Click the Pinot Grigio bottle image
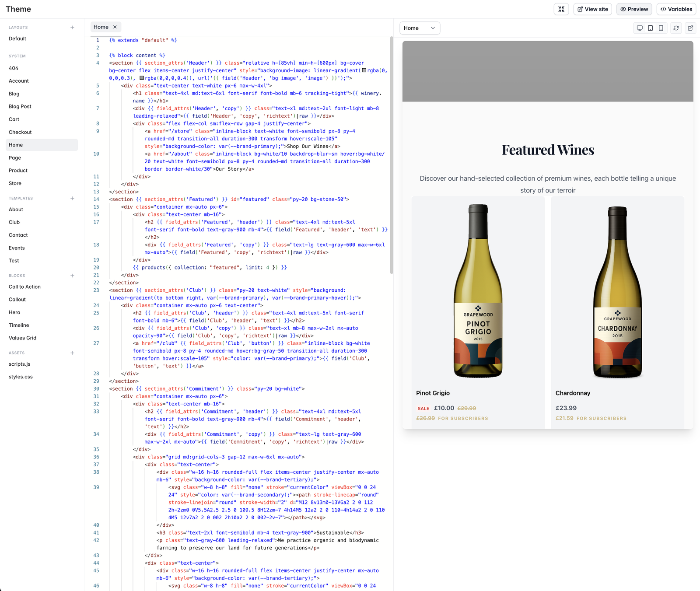 (x=478, y=291)
